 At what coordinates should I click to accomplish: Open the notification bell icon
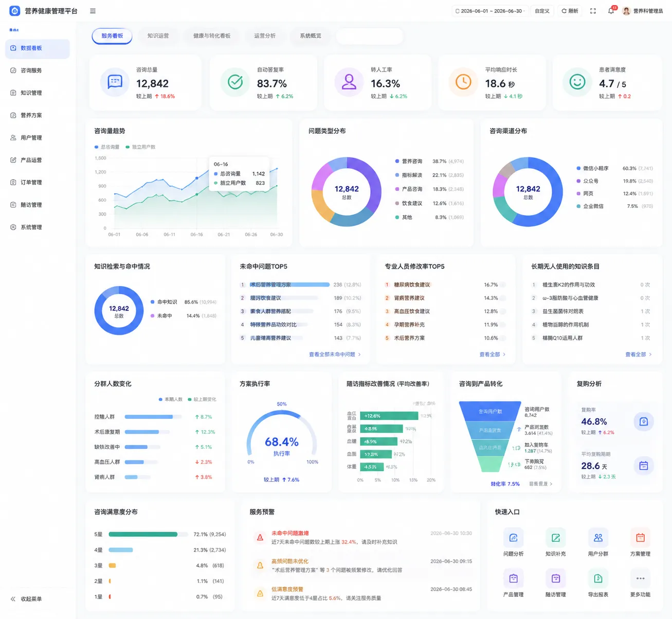coord(611,11)
